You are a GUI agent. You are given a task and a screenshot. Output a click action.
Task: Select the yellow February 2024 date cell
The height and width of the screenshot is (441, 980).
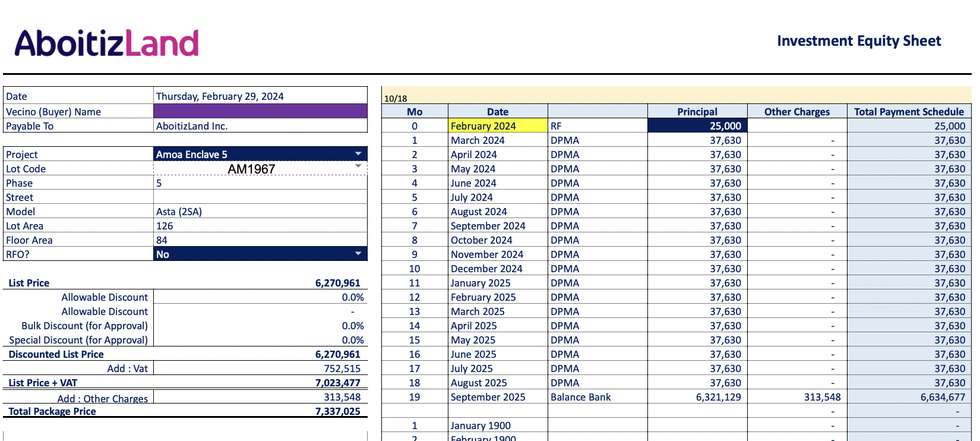tap(497, 126)
